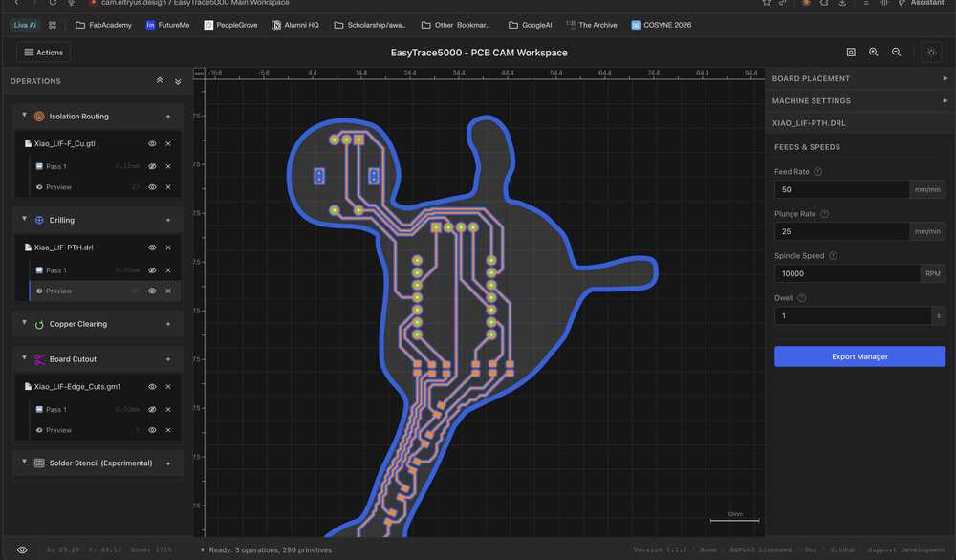The height and width of the screenshot is (560, 956).
Task: Select the Xiao_LIF-PTH.drl file row
Action: 98,248
